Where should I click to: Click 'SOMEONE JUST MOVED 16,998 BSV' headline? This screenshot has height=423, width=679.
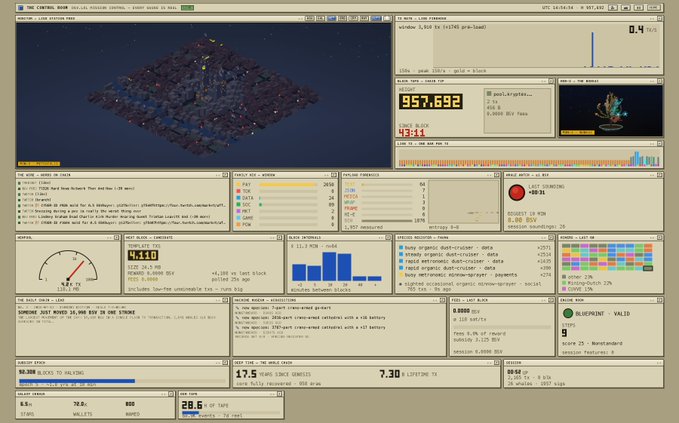tap(77, 312)
